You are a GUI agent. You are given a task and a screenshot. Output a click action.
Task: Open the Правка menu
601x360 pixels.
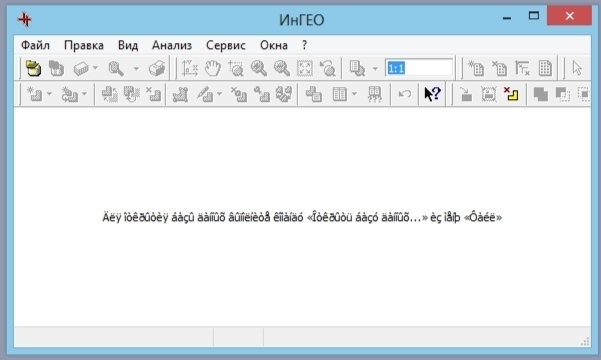84,45
